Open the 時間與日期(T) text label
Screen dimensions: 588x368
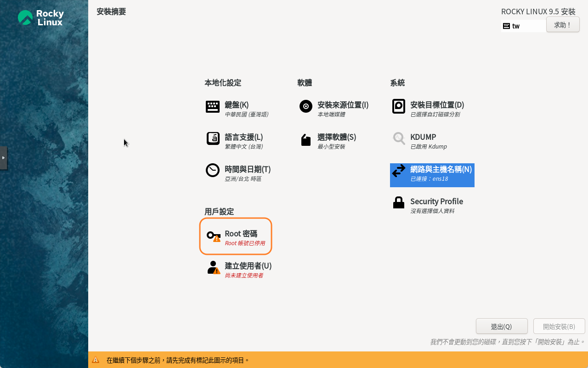(x=248, y=169)
